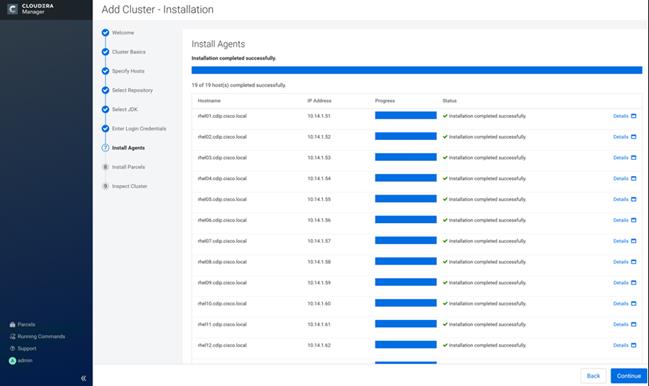Go to the Cluster Basics step
This screenshot has width=649, height=386.
(x=129, y=52)
